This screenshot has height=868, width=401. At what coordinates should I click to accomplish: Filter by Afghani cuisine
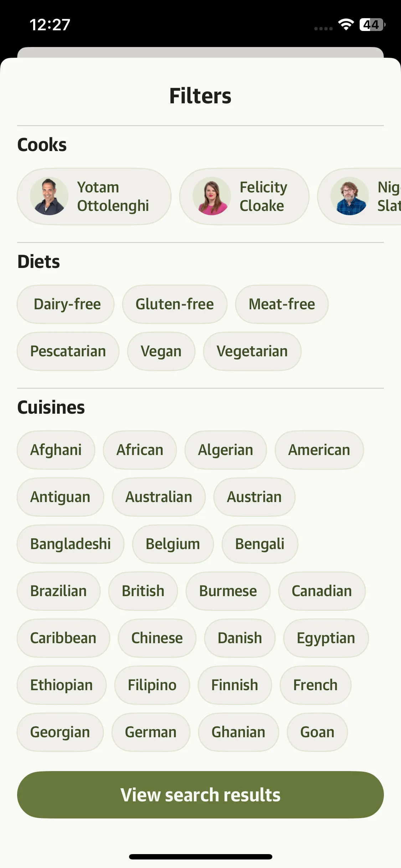tap(56, 450)
